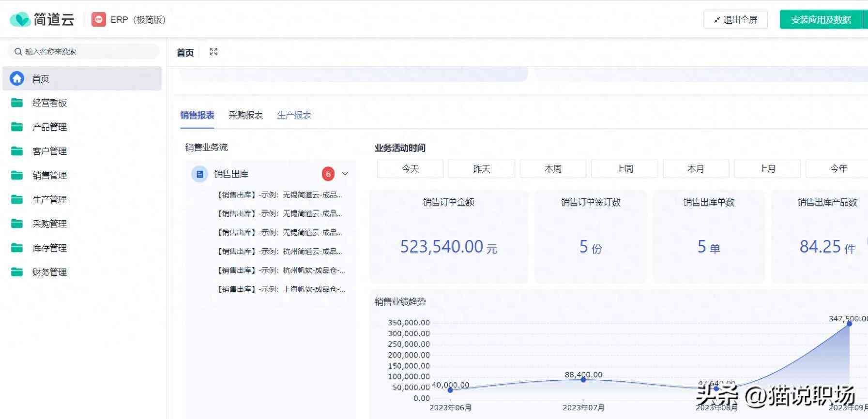This screenshot has height=419, width=868.
Task: Click the 简道云 logo
Action: 42,19
